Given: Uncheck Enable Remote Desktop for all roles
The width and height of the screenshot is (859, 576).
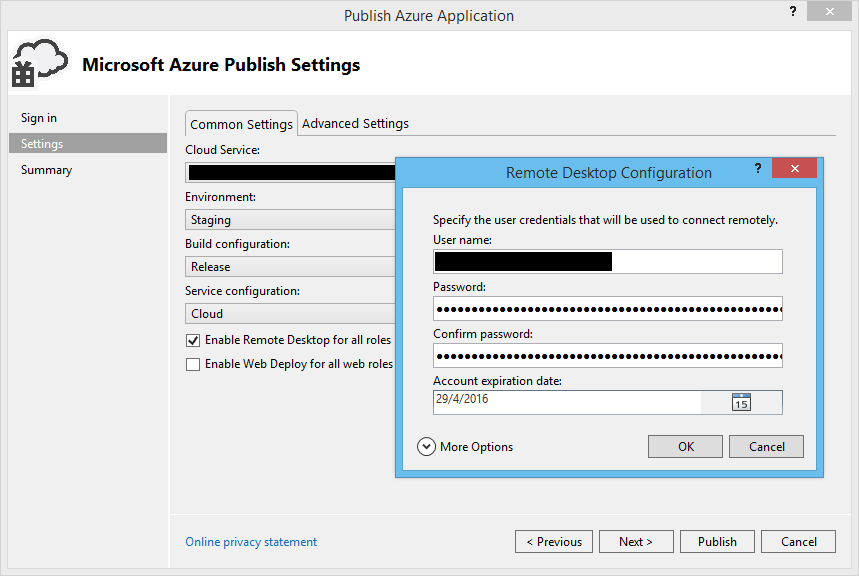Looking at the screenshot, I should [x=193, y=341].
